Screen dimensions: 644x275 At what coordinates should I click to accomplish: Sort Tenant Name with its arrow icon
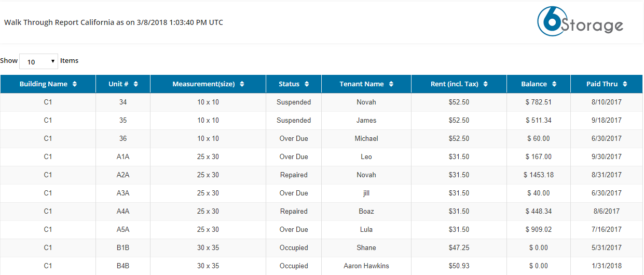[391, 84]
